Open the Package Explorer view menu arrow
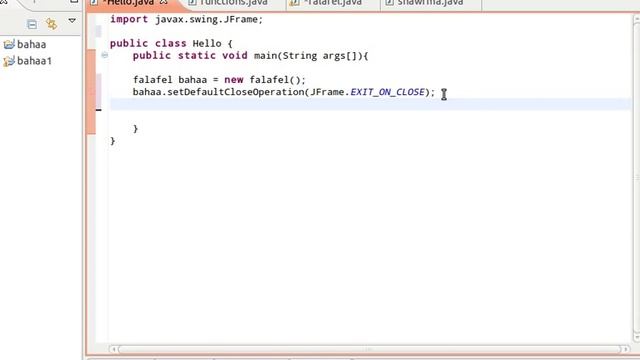640x360 pixels. (x=72, y=20)
